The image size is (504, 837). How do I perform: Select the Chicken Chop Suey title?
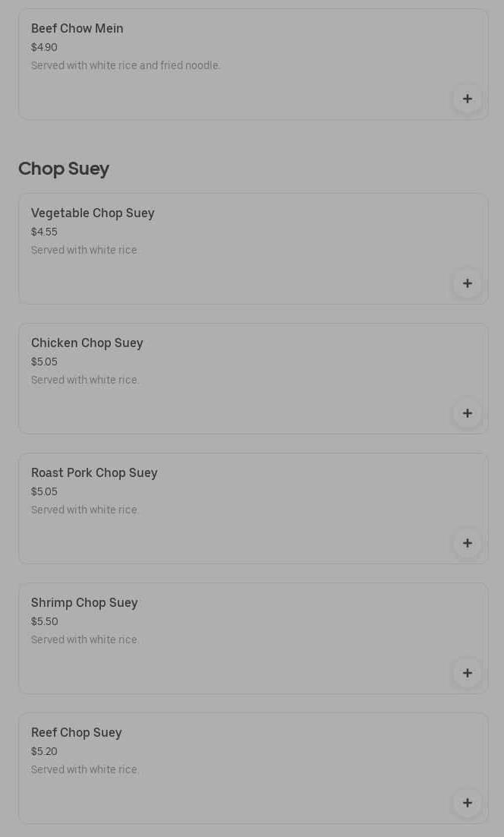pyautogui.click(x=87, y=343)
